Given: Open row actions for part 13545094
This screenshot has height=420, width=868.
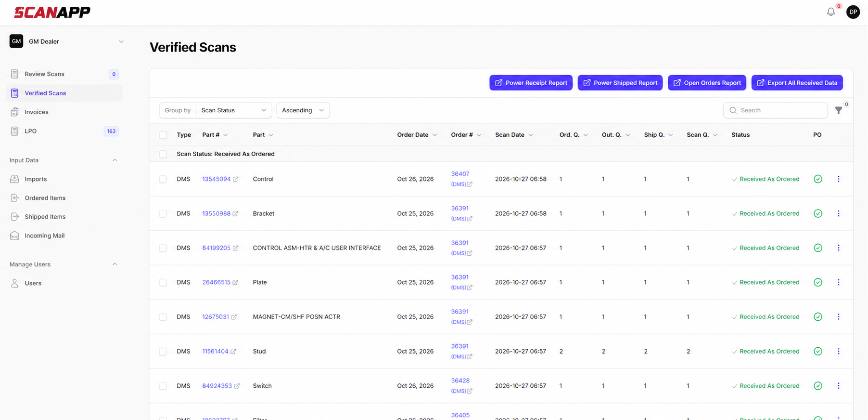Looking at the screenshot, I should click(x=839, y=179).
